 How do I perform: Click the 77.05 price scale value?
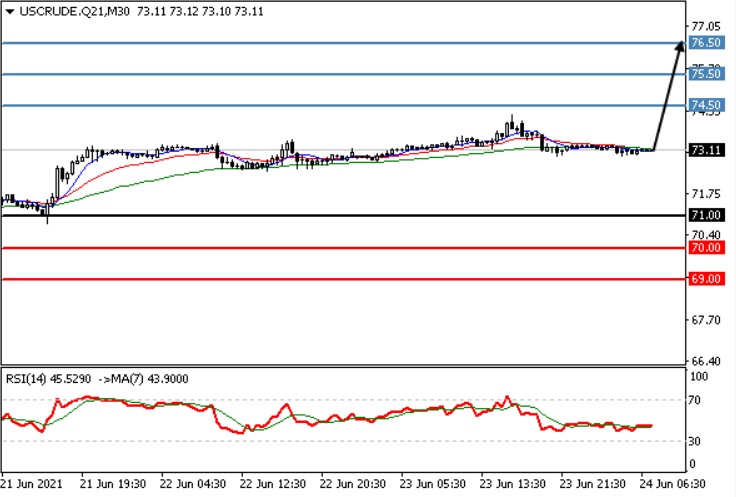tap(706, 26)
